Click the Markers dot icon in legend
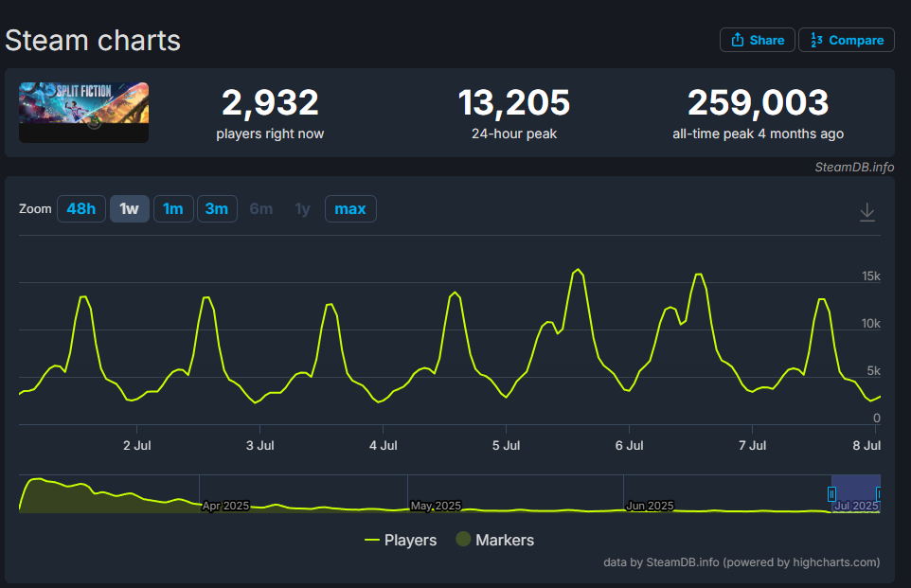This screenshot has height=588, width=911. tap(463, 540)
